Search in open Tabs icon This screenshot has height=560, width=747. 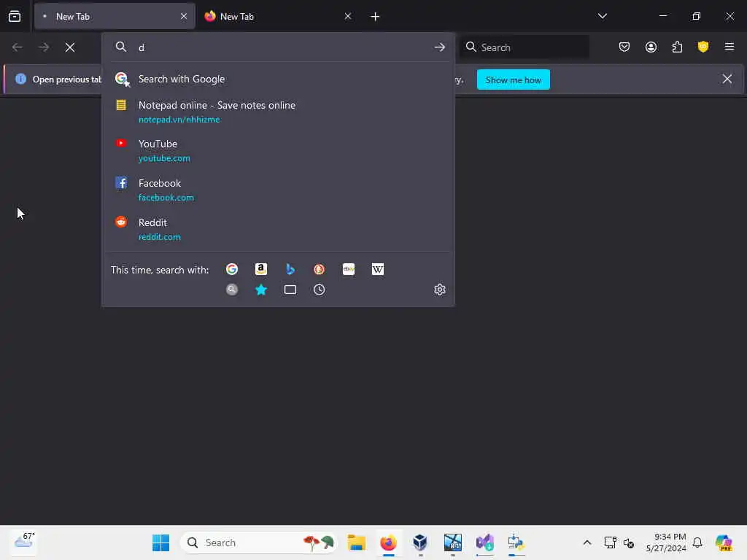(290, 289)
